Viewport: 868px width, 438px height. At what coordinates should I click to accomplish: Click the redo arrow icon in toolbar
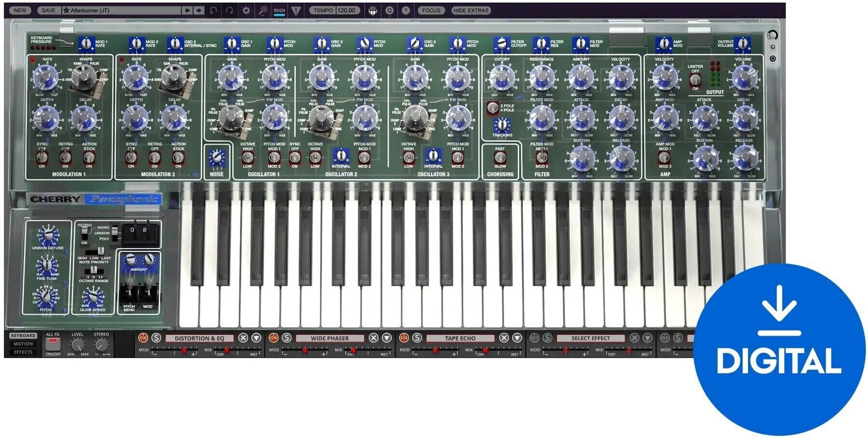tap(230, 10)
